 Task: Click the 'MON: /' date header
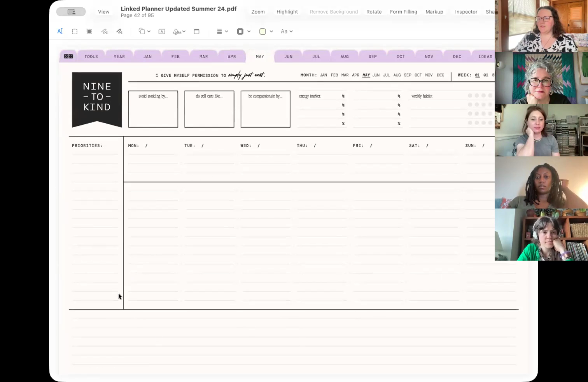(138, 145)
